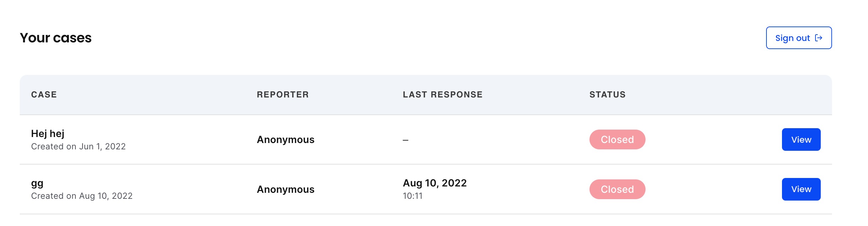Click Closed status badge for Hej hej

[617, 139]
